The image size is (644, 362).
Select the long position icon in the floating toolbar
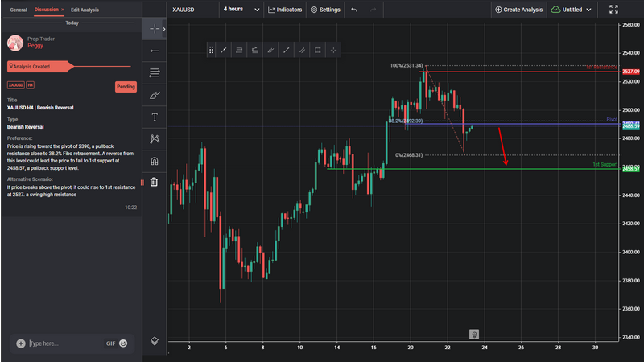254,50
